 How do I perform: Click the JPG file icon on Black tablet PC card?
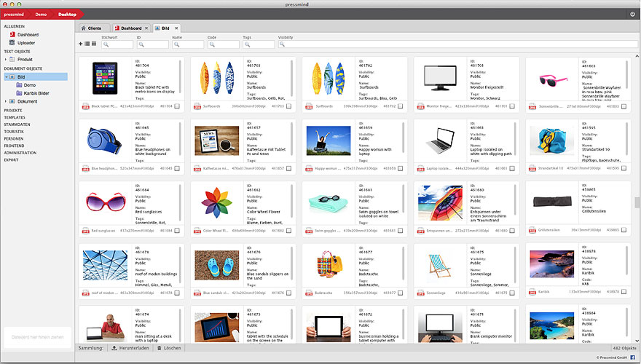pos(84,106)
